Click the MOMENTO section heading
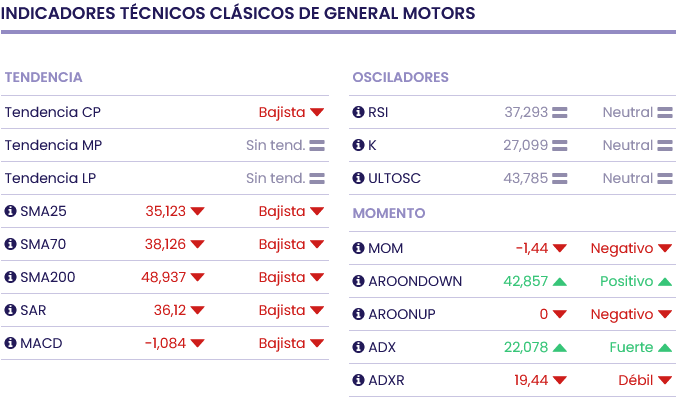This screenshot has height=405, width=676. [x=389, y=213]
